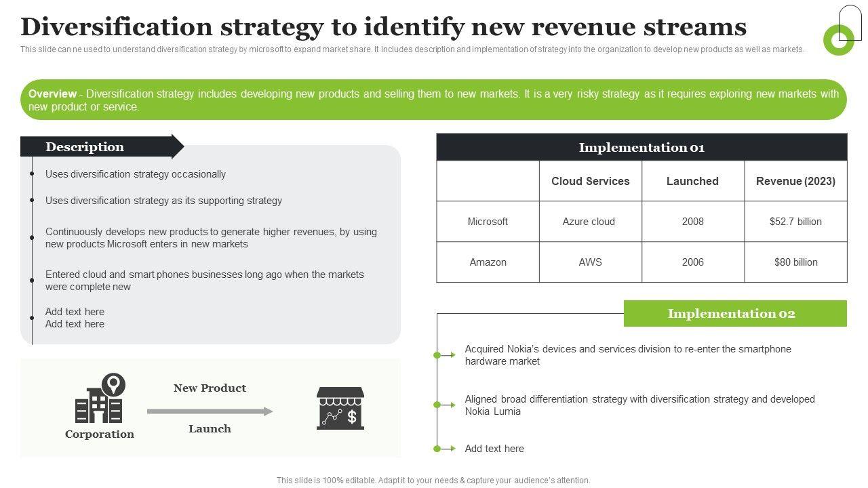Select the green Overview banner text
868x488 pixels.
tap(434, 100)
